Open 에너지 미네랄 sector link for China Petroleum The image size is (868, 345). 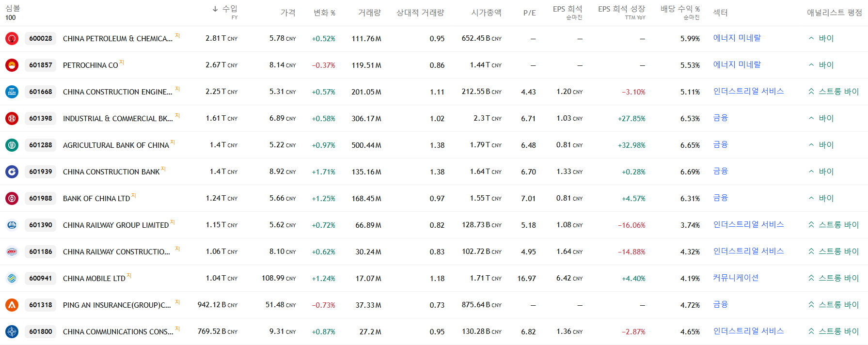(737, 38)
